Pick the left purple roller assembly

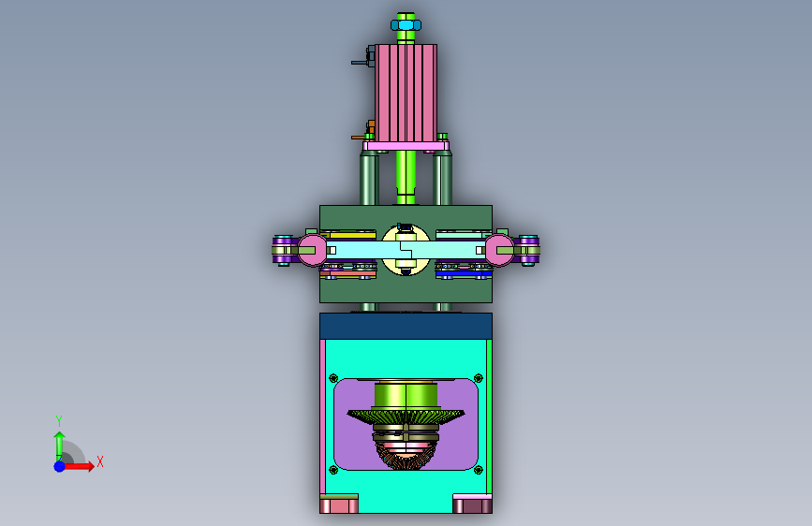(285, 251)
